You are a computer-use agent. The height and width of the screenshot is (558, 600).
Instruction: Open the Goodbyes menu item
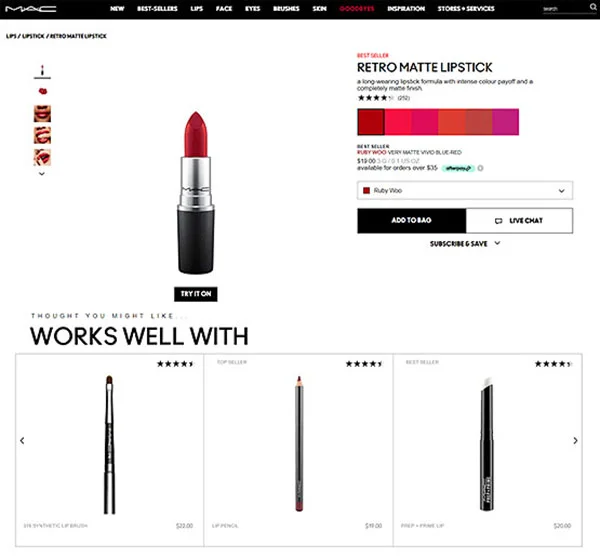coord(357,8)
